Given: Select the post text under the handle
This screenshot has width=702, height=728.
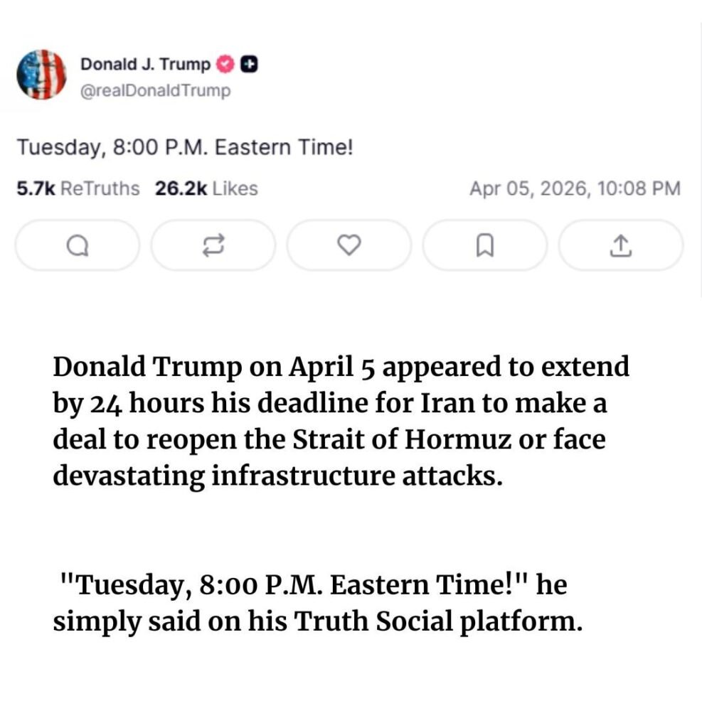Looking at the screenshot, I should (185, 149).
